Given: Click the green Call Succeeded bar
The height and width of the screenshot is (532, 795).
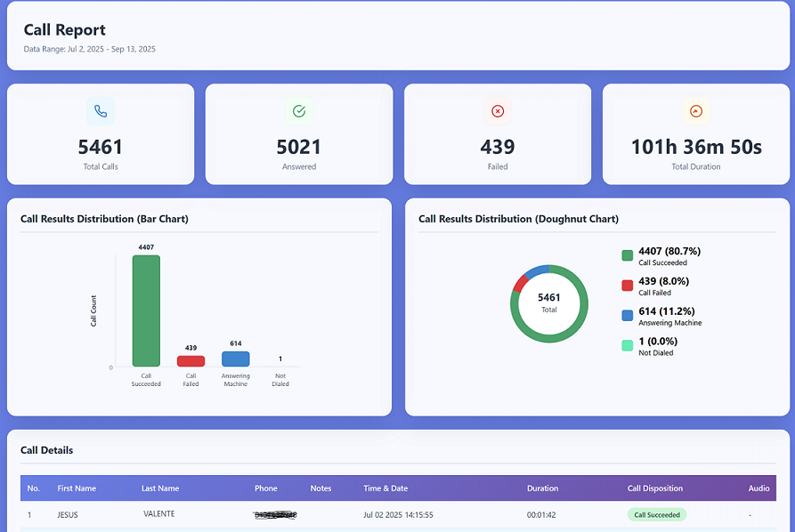Looking at the screenshot, I should tap(146, 310).
